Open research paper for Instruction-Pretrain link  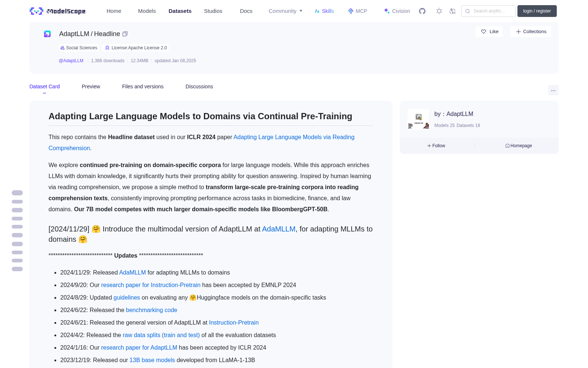(151, 285)
